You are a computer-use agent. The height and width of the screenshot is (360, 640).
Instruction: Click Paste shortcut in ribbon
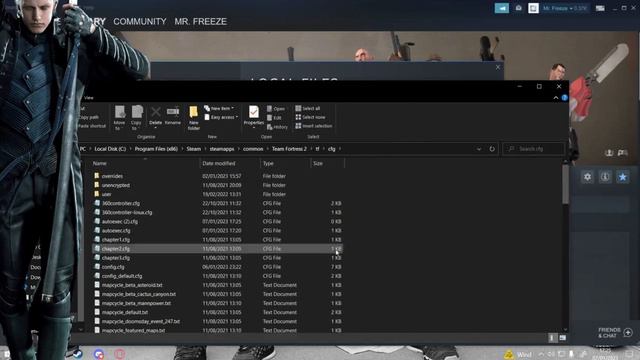click(x=92, y=126)
